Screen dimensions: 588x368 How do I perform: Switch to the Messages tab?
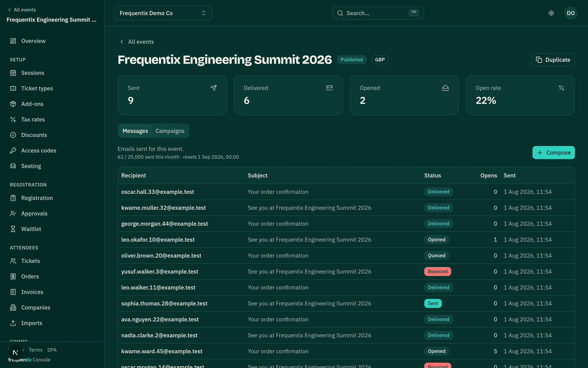(135, 131)
